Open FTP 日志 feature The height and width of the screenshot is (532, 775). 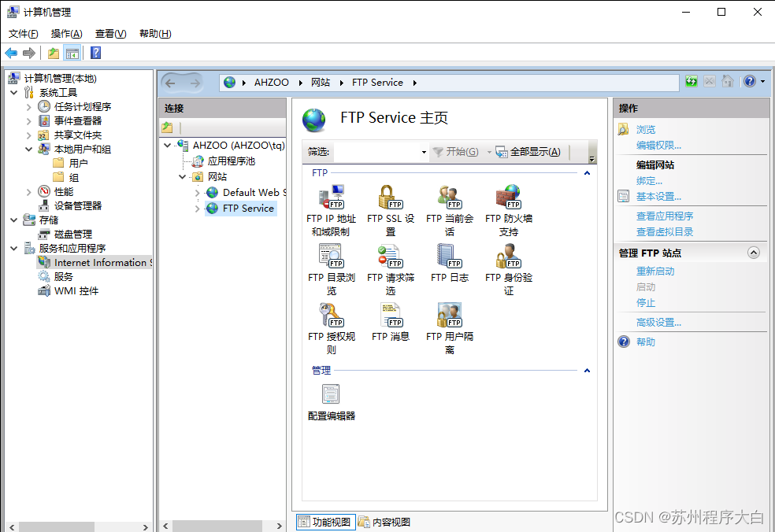449,264
